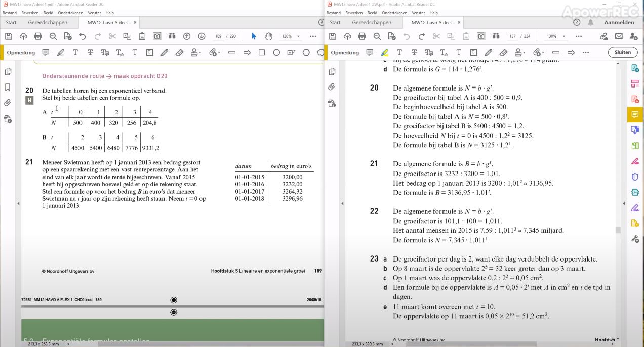
Task: Click vertical scrollbar thumb in right window
Action: pos(618,230)
